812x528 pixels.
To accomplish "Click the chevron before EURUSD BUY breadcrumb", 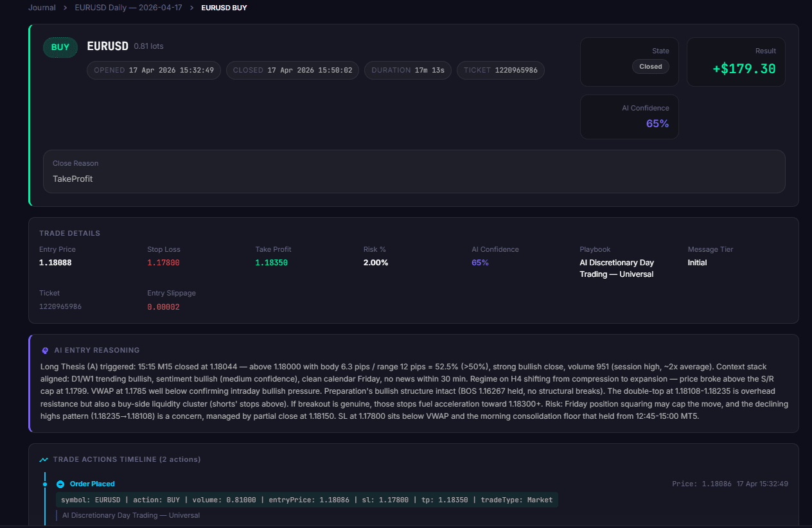I will click(191, 8).
